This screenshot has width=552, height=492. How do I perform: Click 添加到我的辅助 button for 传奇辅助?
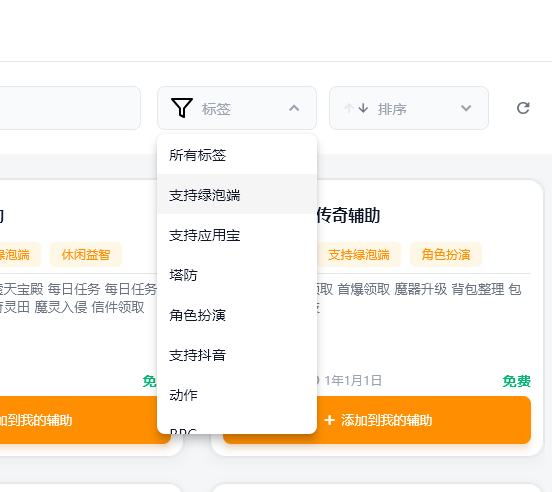tap(377, 420)
